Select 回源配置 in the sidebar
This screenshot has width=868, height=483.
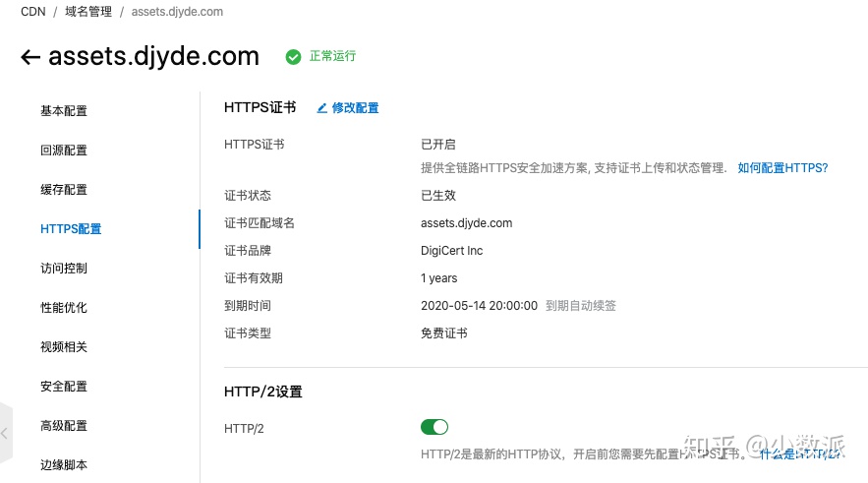pyautogui.click(x=64, y=151)
